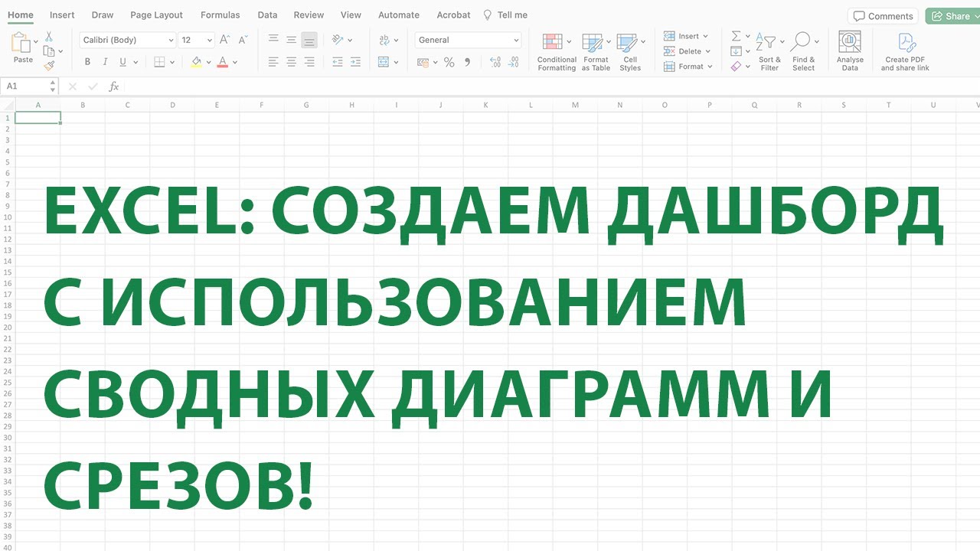The width and height of the screenshot is (980, 551).
Task: Apply cell borders icon
Action: (159, 62)
